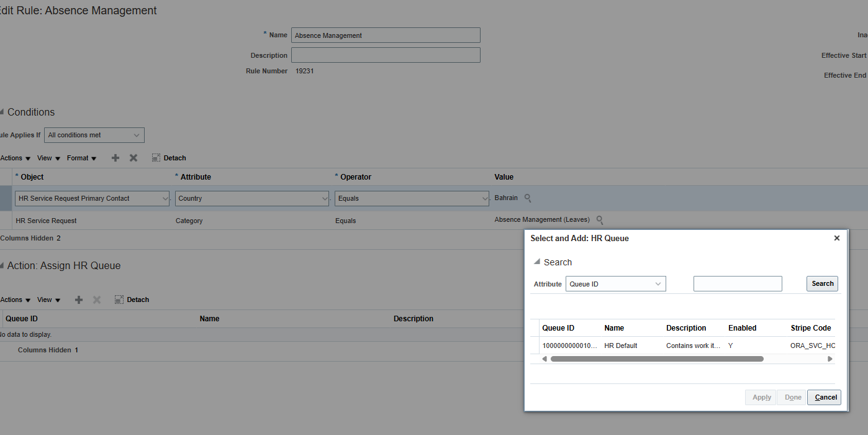The image size is (868, 435).
Task: Click the search value field in the dialog
Action: click(738, 283)
